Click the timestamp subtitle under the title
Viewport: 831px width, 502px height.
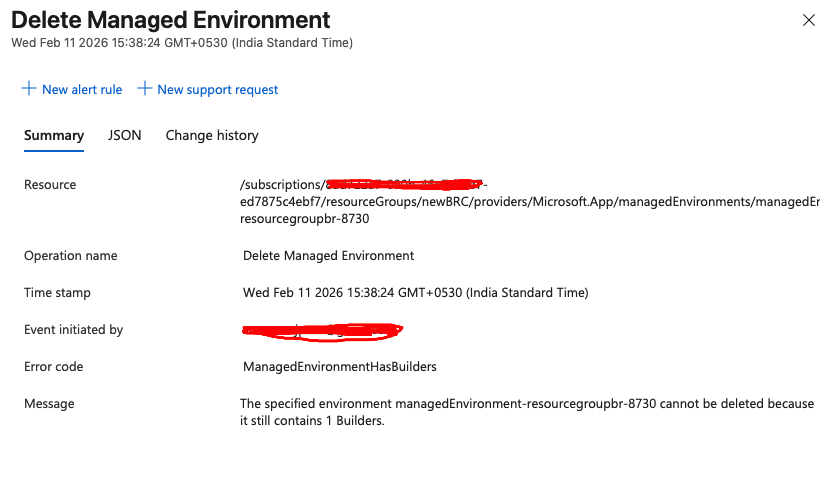point(182,43)
